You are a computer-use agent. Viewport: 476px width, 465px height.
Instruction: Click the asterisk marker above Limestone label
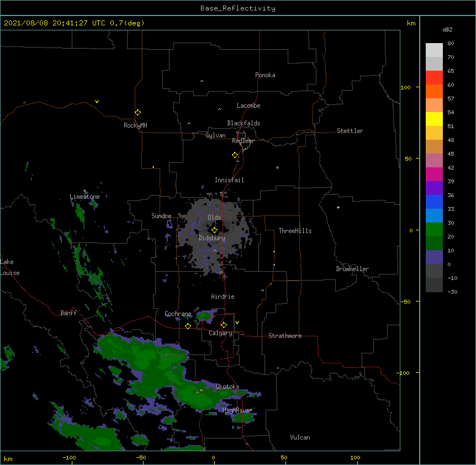coord(84,191)
